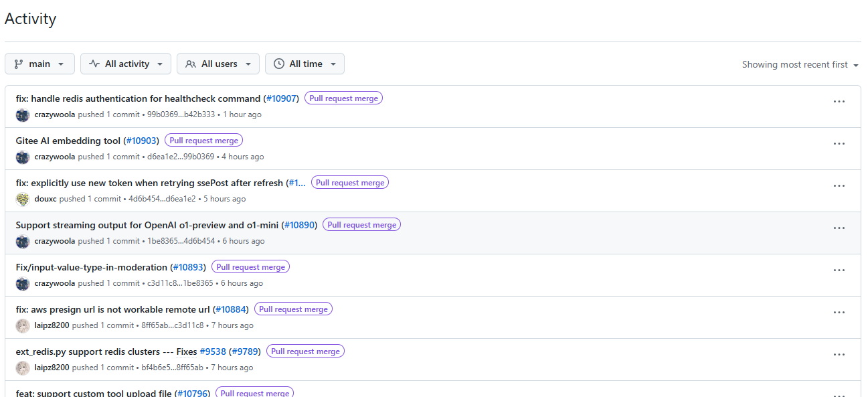
Task: Click the Activity page heading
Action: click(30, 19)
